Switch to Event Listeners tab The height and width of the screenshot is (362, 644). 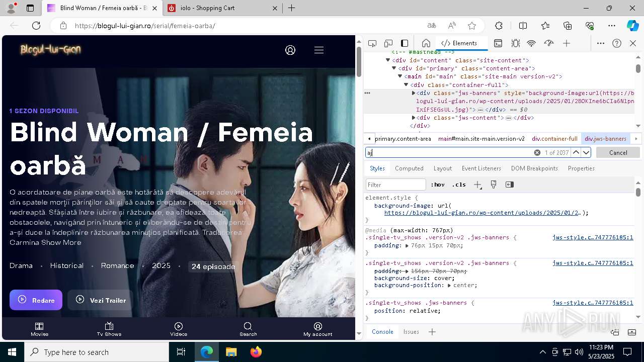click(481, 168)
